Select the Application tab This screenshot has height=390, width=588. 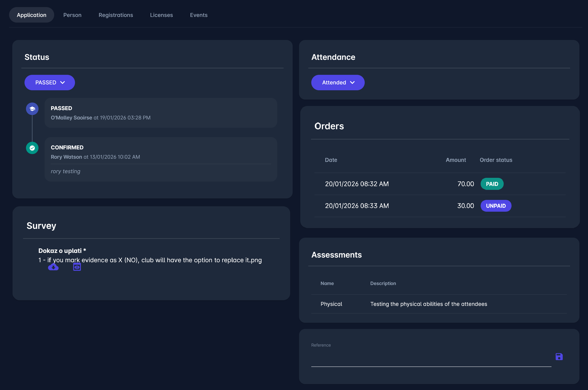click(x=32, y=15)
